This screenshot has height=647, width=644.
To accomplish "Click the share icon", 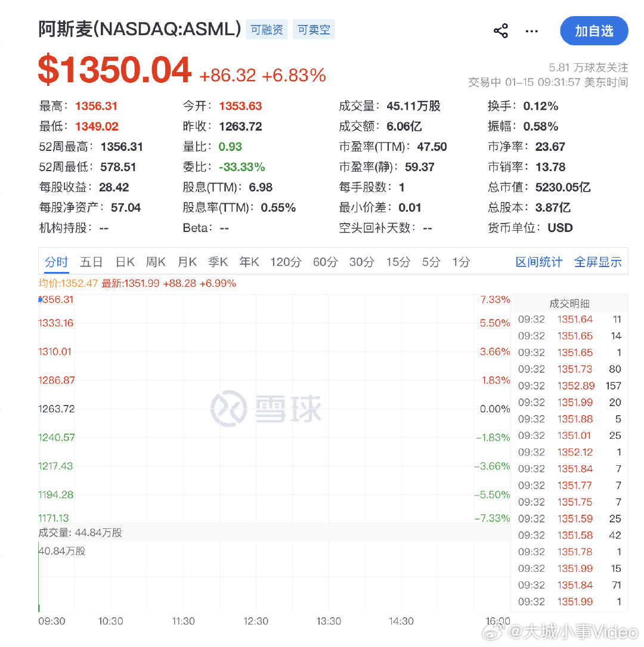I will pos(501,31).
